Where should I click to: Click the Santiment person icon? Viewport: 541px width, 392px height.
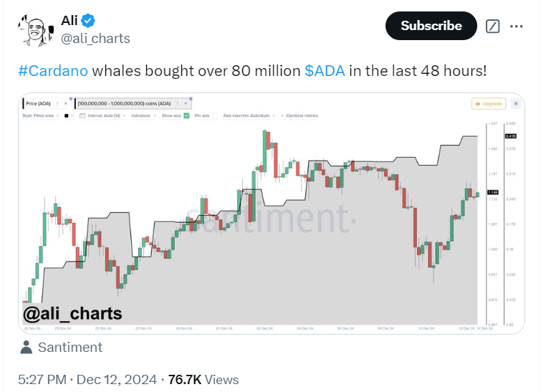(27, 347)
